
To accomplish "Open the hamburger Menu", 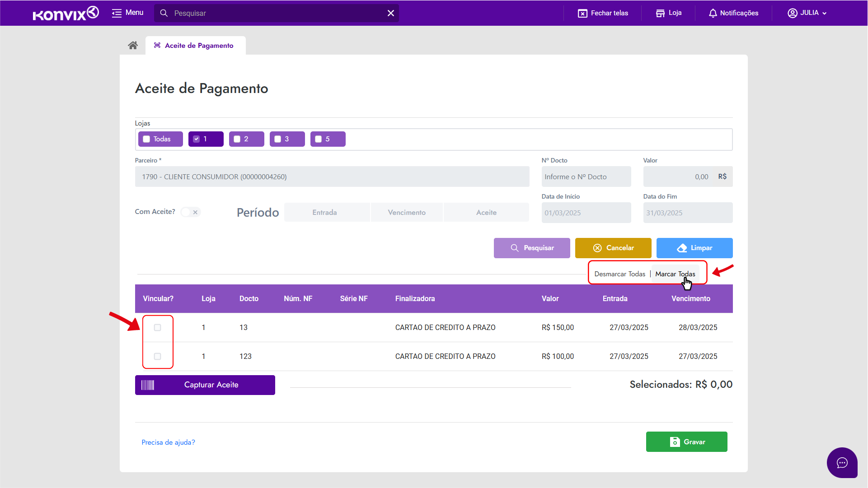I will tap(117, 13).
